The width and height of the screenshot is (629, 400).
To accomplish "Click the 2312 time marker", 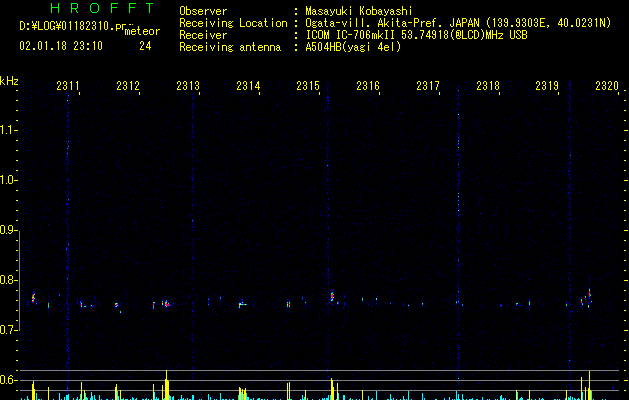I will pos(128,85).
